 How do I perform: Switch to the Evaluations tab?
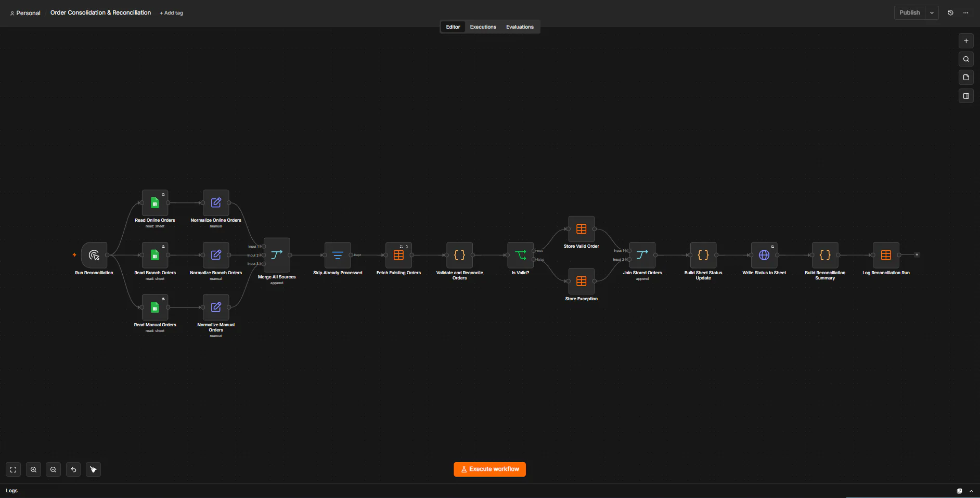point(520,27)
